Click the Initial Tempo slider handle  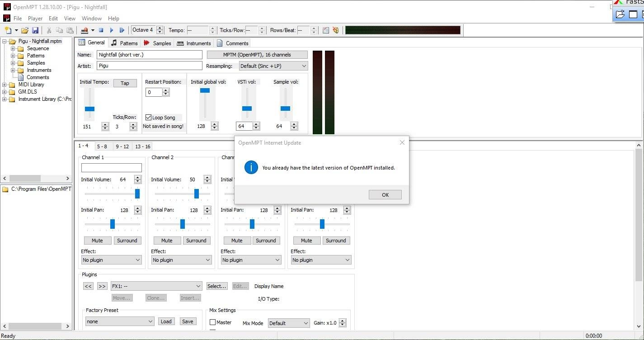[90, 109]
